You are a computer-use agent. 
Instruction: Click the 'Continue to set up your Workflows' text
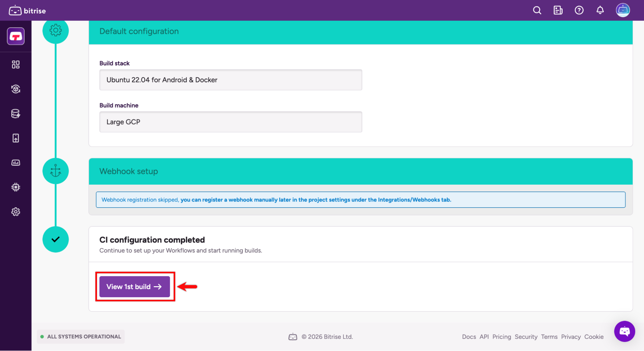(180, 250)
